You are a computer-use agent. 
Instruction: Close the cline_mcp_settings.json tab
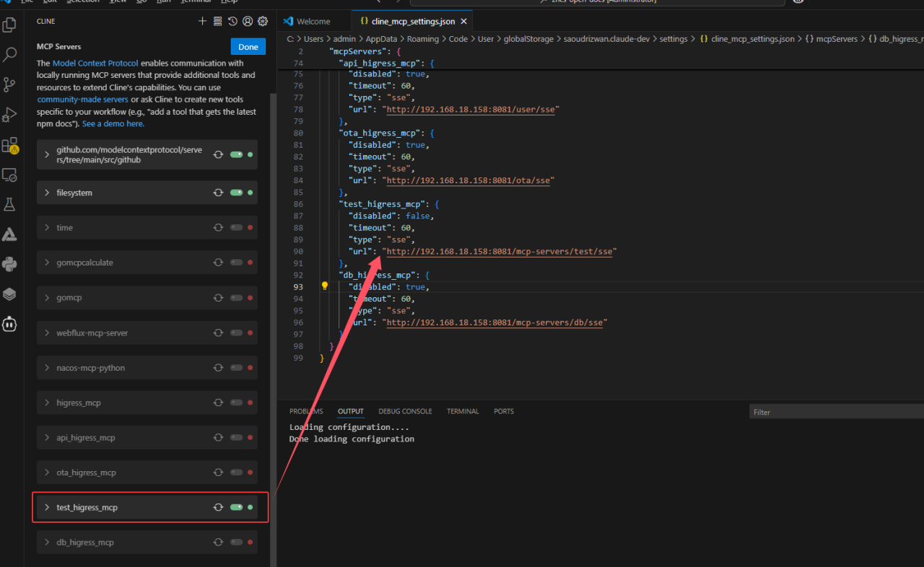coord(464,22)
